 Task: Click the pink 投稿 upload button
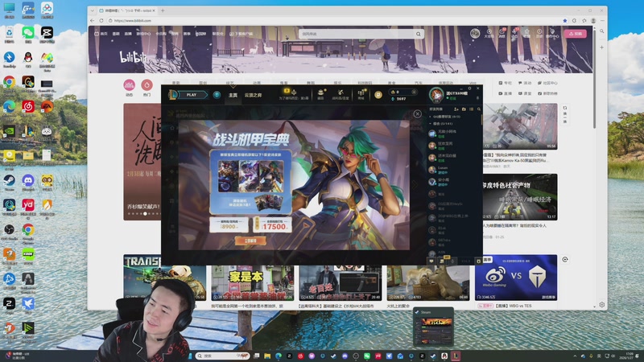coord(575,34)
